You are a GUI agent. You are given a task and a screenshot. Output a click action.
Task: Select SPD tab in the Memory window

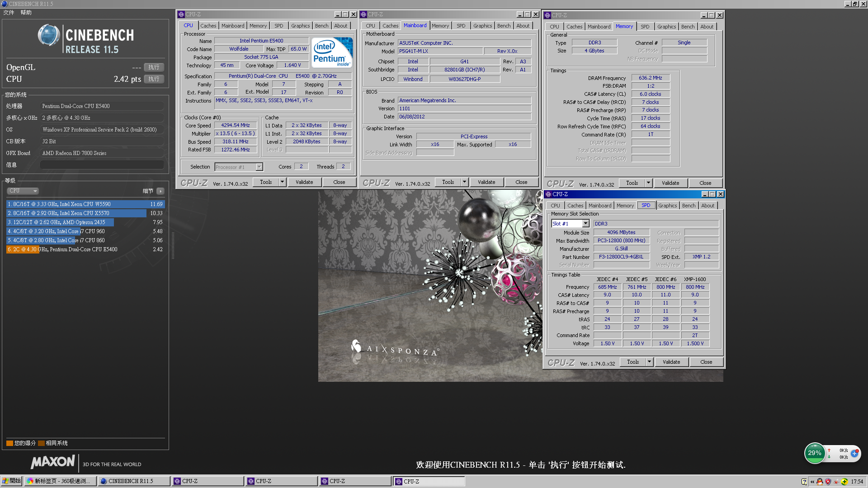pyautogui.click(x=645, y=27)
